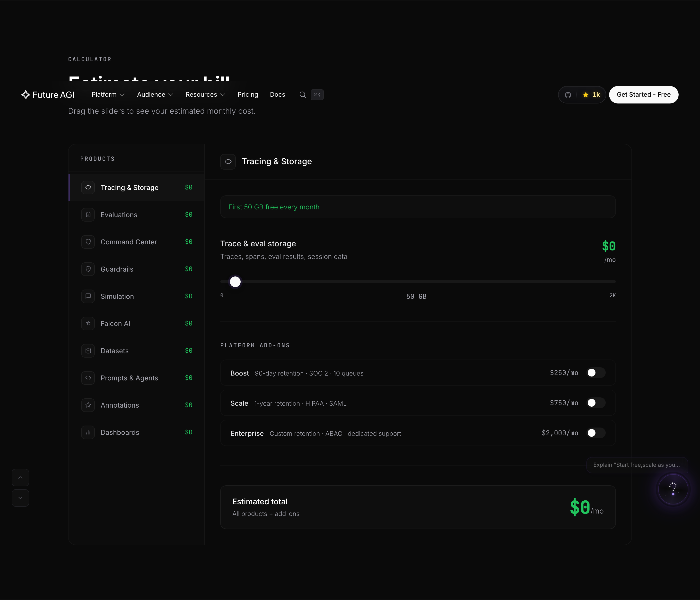
Task: Expand the Platform dropdown menu
Action: click(108, 95)
